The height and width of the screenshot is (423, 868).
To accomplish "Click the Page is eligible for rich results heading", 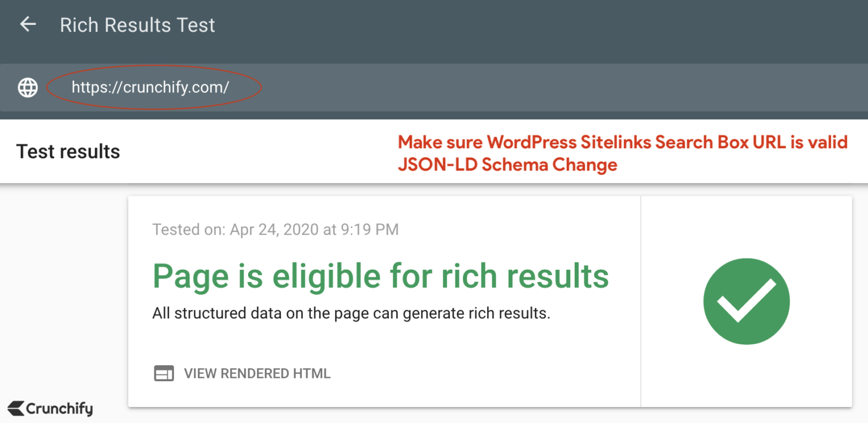I will click(x=381, y=276).
